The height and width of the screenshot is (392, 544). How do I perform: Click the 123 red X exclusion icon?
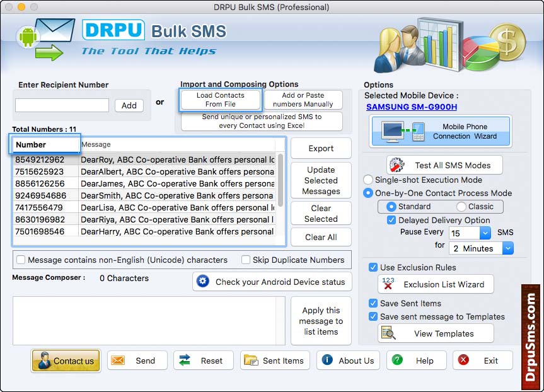388,284
